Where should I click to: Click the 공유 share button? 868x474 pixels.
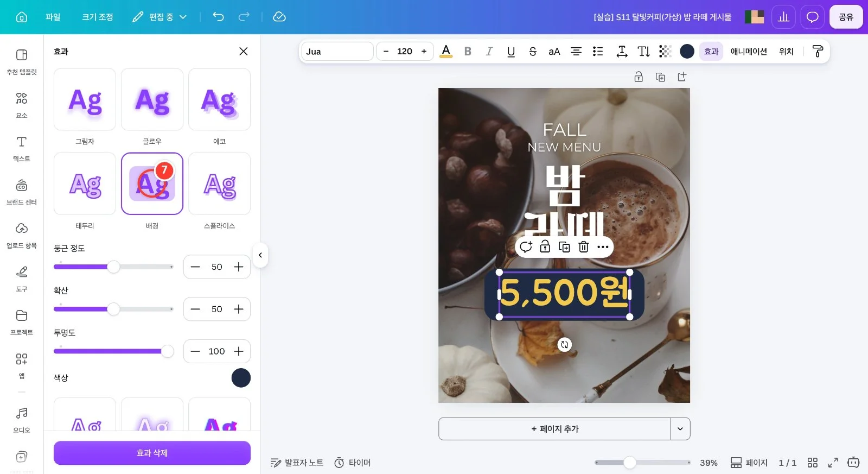click(x=846, y=17)
